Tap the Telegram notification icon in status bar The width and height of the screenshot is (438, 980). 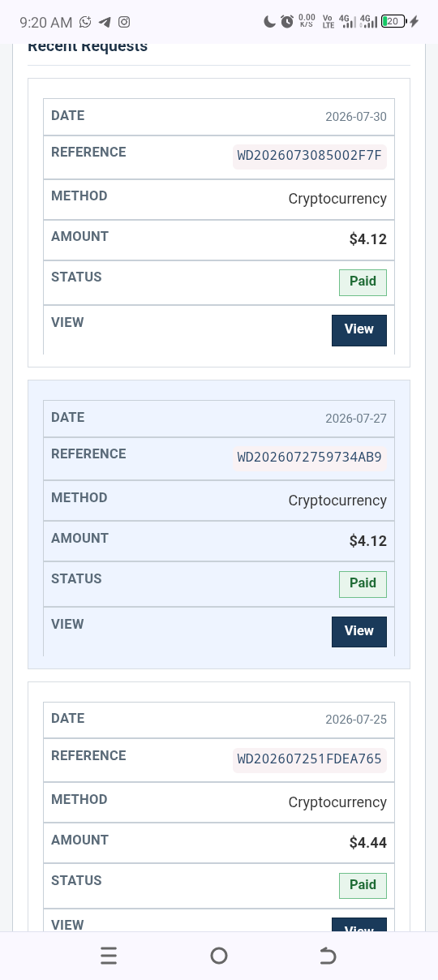point(105,22)
